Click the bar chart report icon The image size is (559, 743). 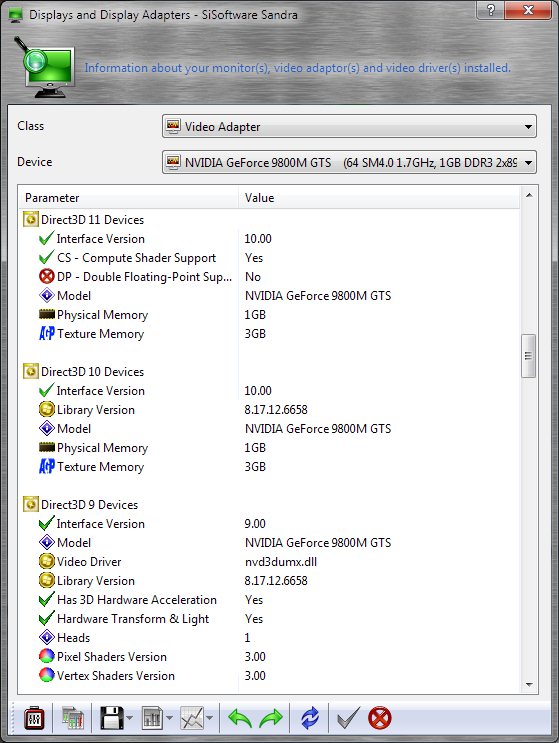tap(152, 718)
